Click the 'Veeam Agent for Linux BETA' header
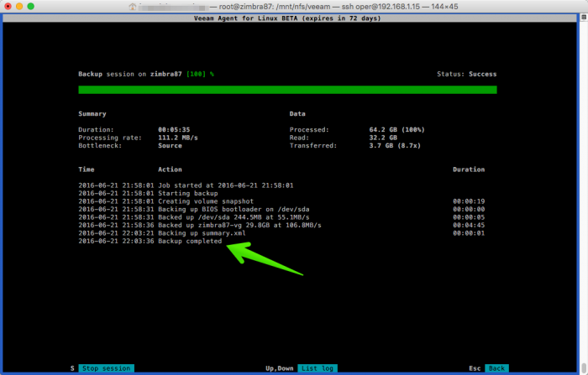Image resolution: width=588 pixels, height=375 pixels. click(x=287, y=18)
